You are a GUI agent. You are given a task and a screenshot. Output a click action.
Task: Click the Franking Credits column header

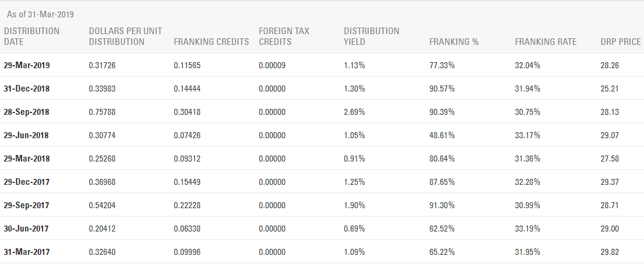(211, 42)
